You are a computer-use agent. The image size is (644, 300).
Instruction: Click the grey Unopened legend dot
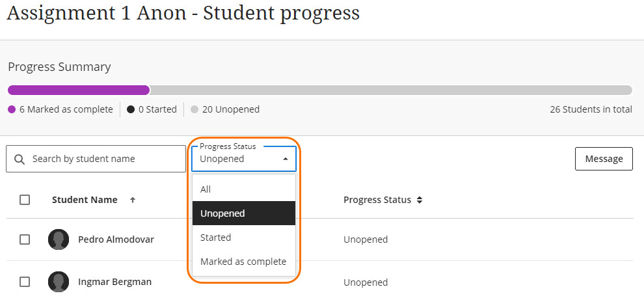click(x=195, y=109)
